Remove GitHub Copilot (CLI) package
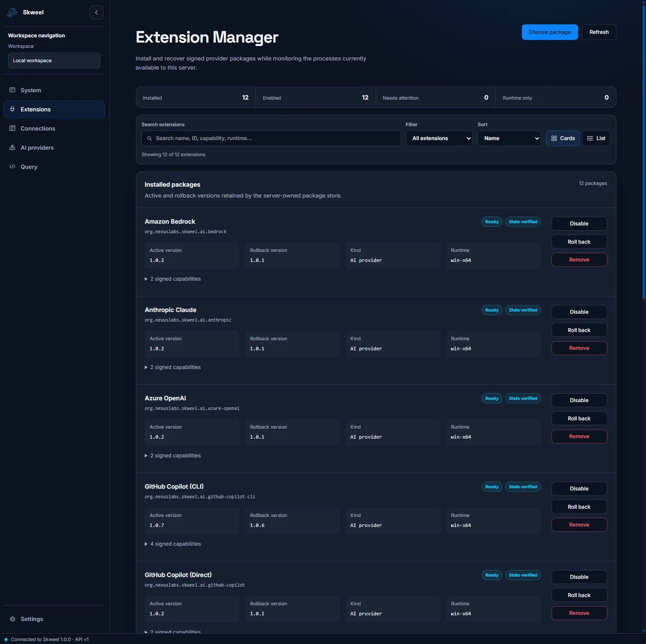Viewport: 646px width, 644px height. (x=579, y=525)
